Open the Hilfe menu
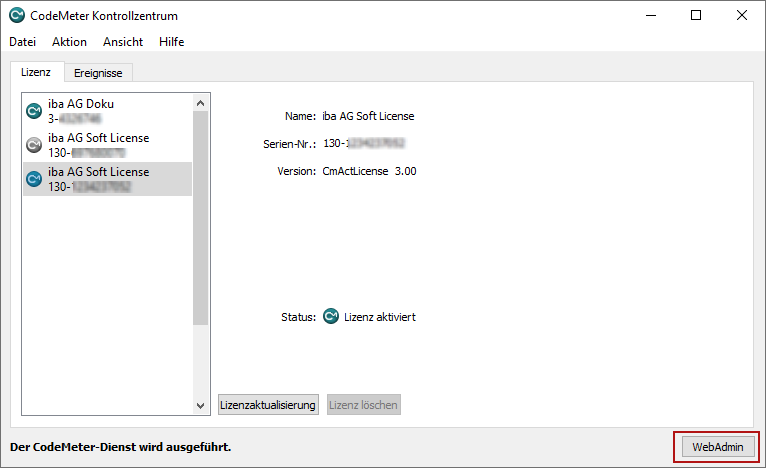Screen dimensions: 766x468 (171, 42)
